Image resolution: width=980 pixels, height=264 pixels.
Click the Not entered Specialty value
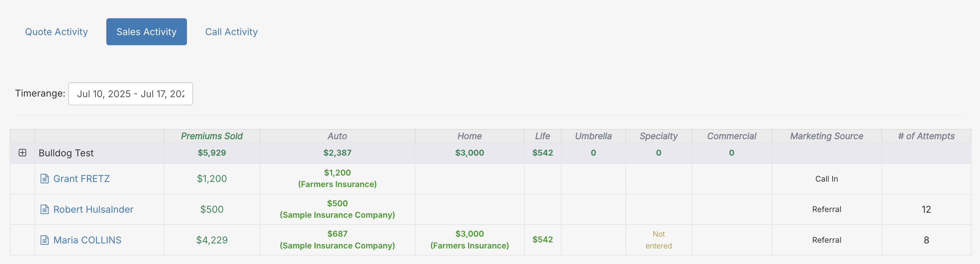(658, 240)
